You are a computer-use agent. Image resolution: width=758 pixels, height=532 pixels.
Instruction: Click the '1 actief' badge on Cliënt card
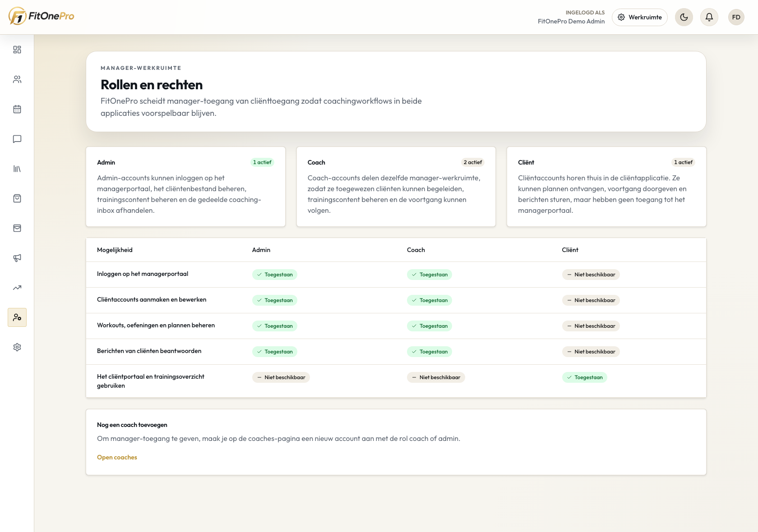pyautogui.click(x=683, y=162)
